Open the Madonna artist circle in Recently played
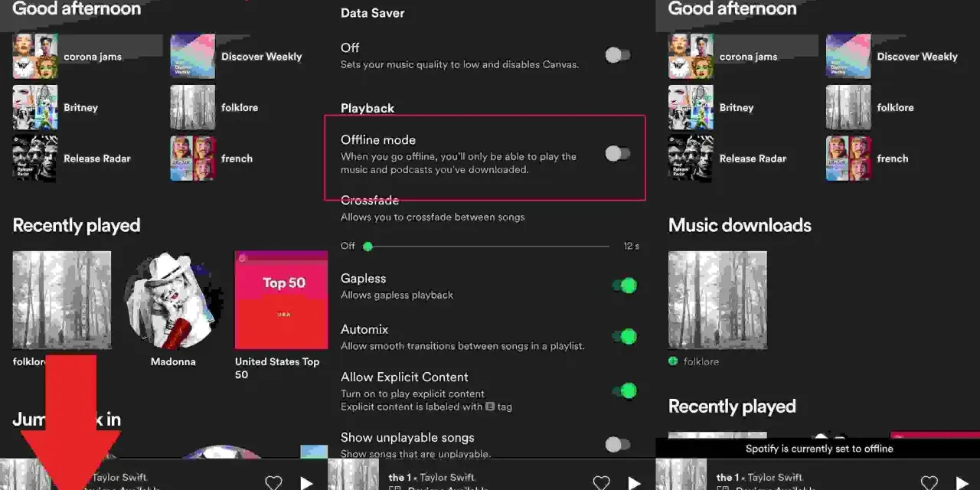This screenshot has width=980, height=490. pos(173,300)
